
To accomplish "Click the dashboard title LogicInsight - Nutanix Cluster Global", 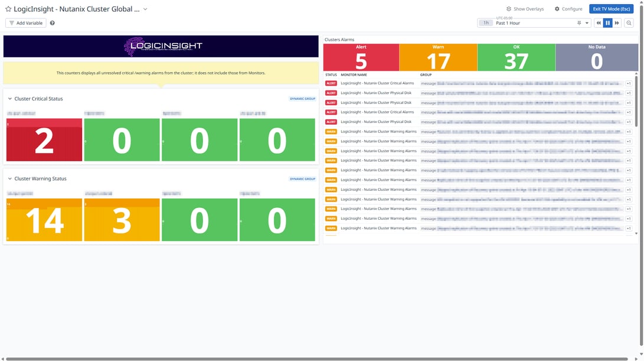I will pyautogui.click(x=76, y=9).
